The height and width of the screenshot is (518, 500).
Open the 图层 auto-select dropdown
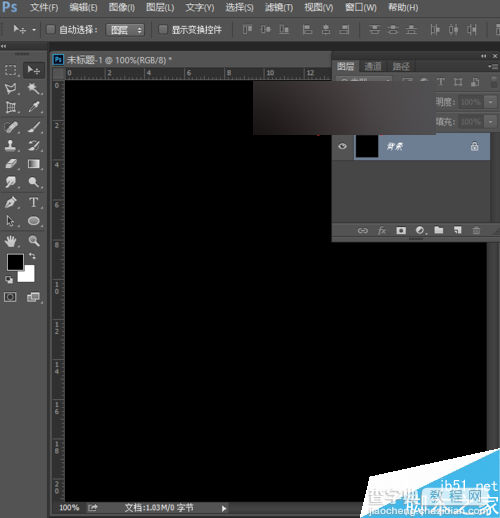click(125, 30)
